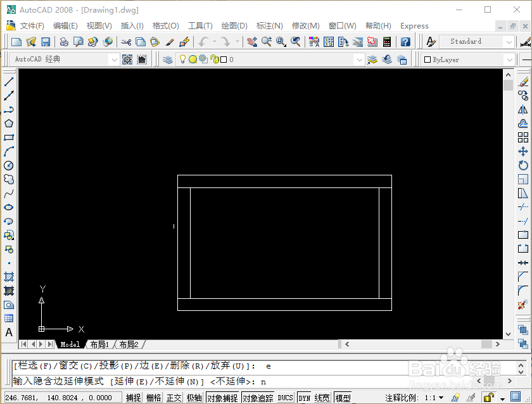Click the Pan realtime hand icon
Image resolution: width=532 pixels, height=404 pixels.
252,42
